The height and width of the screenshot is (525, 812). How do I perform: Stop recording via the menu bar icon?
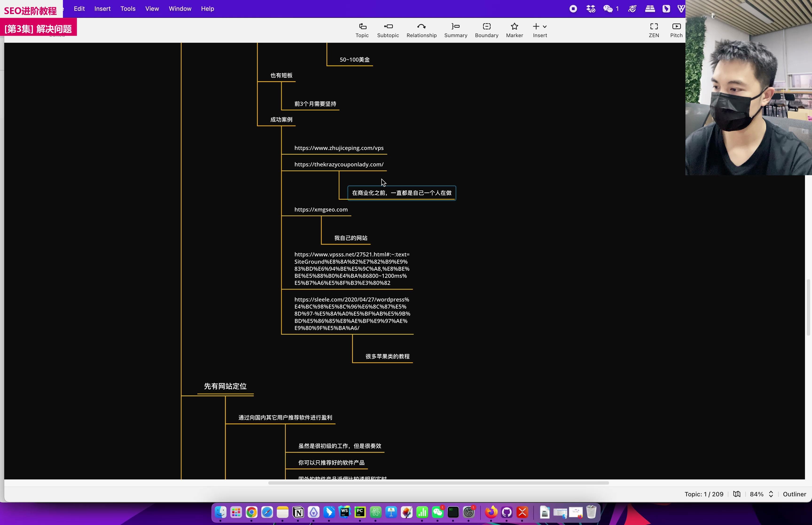pos(573,9)
